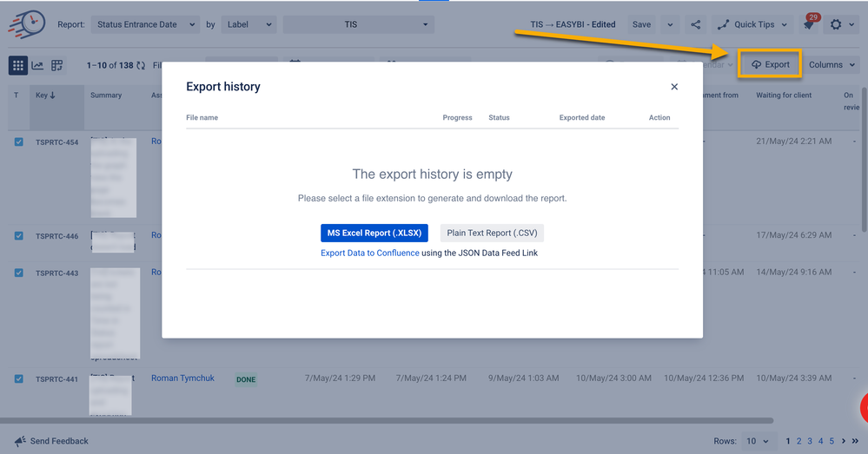The width and height of the screenshot is (868, 454).
Task: Open Export Data to Confluence link
Action: [x=370, y=253]
